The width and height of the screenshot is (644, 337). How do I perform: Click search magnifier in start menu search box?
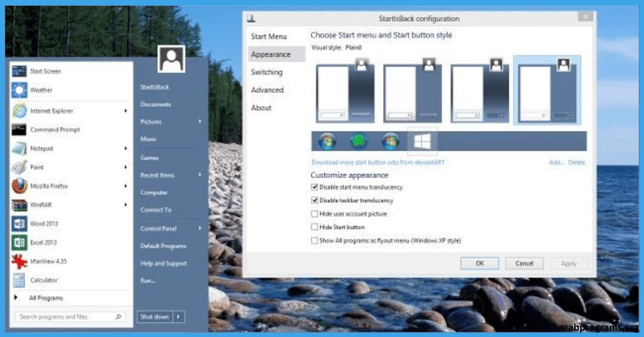click(x=119, y=317)
